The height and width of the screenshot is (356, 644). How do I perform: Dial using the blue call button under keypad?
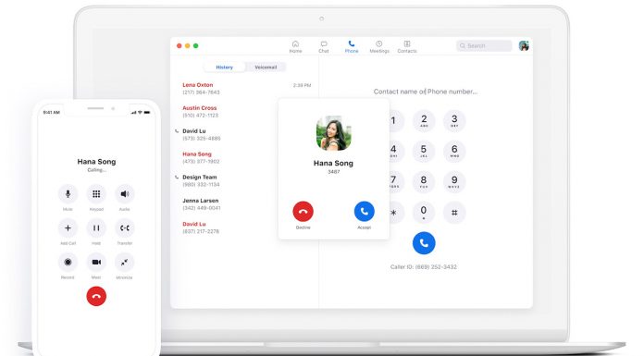pyautogui.click(x=424, y=243)
